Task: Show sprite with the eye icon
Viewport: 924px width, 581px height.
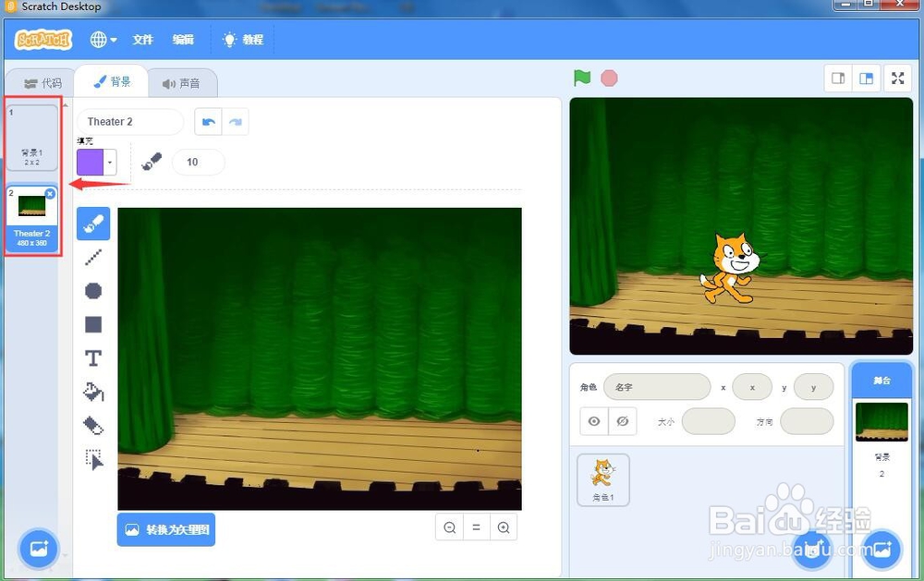Action: point(594,421)
